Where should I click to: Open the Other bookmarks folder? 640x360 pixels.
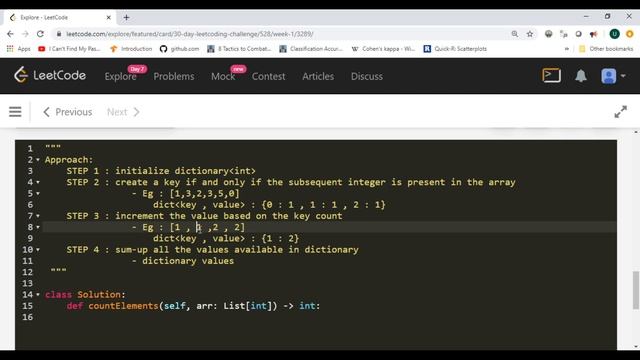[606, 49]
